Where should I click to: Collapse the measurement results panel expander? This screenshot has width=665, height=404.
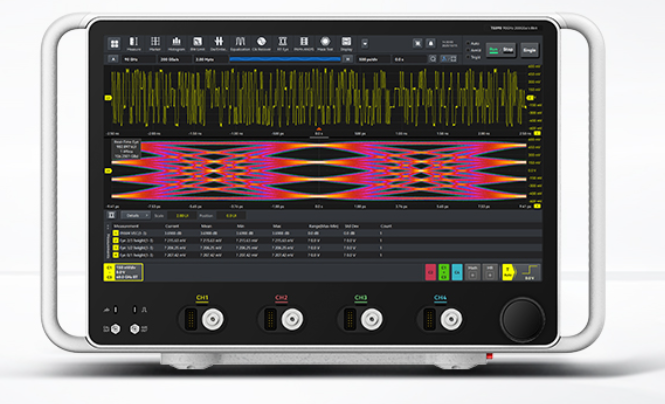[x=114, y=214]
